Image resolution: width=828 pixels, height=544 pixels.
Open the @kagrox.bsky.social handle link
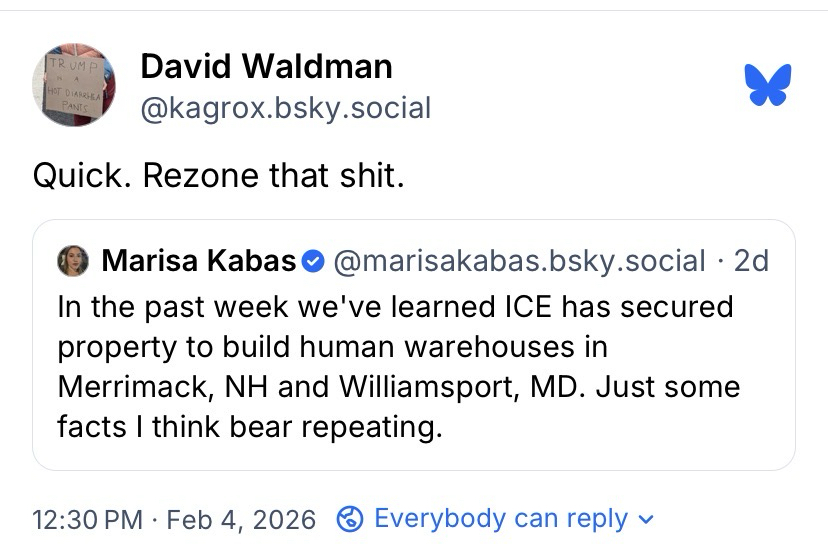[285, 107]
